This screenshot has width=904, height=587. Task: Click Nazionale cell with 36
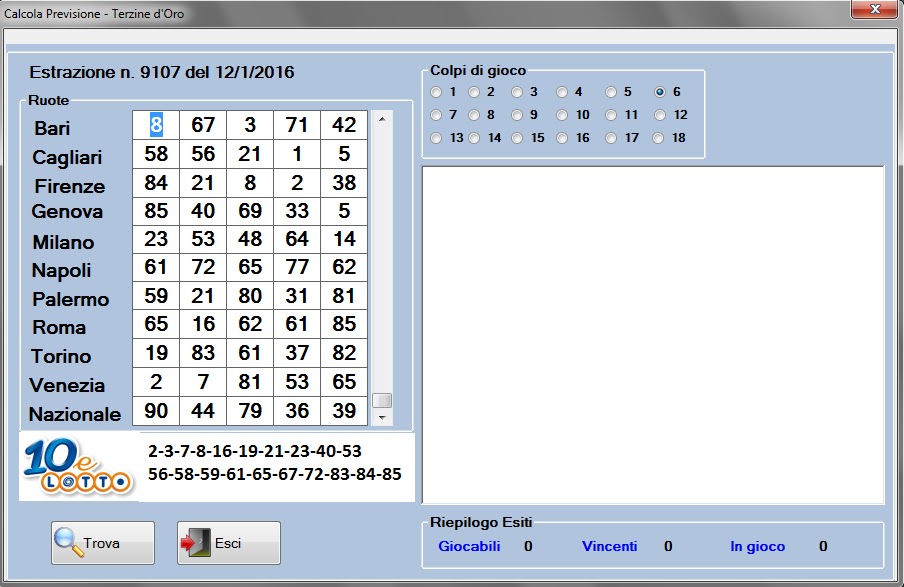point(297,411)
